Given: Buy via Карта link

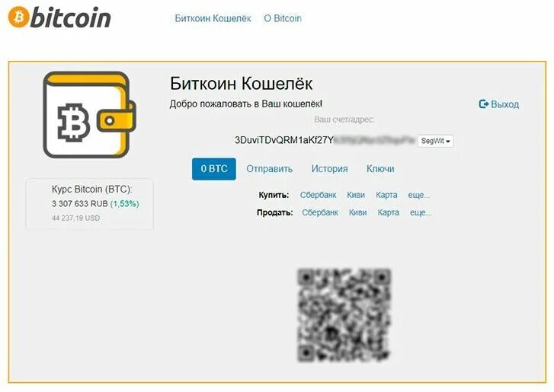Looking at the screenshot, I should [386, 195].
